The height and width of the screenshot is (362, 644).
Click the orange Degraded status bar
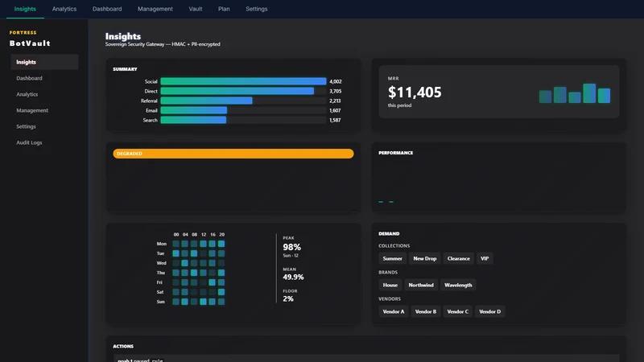(233, 154)
